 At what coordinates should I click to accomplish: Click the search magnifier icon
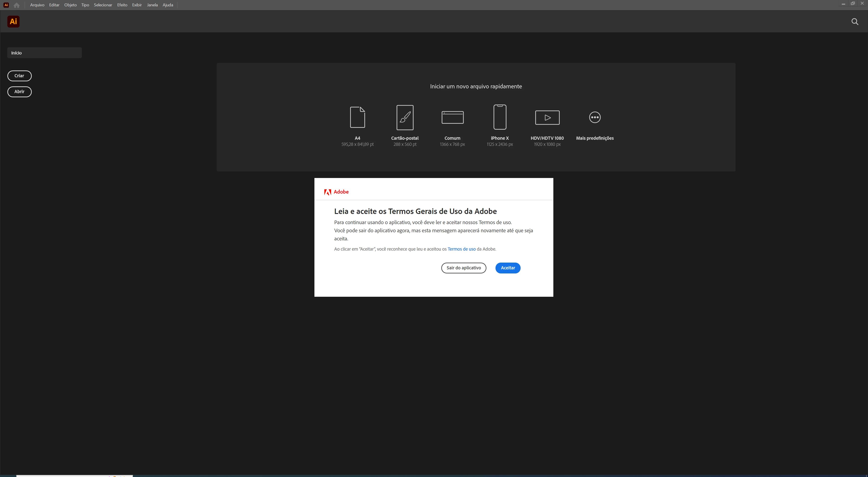coord(854,21)
